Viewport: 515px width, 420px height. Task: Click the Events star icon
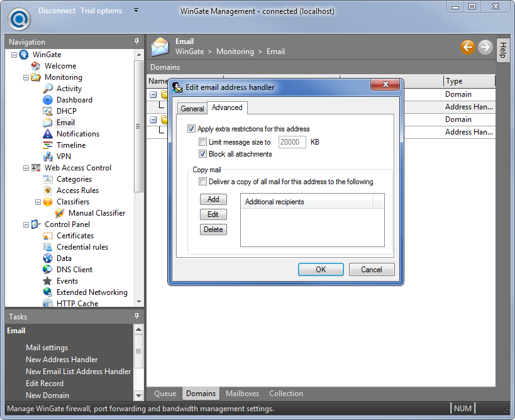tap(48, 281)
